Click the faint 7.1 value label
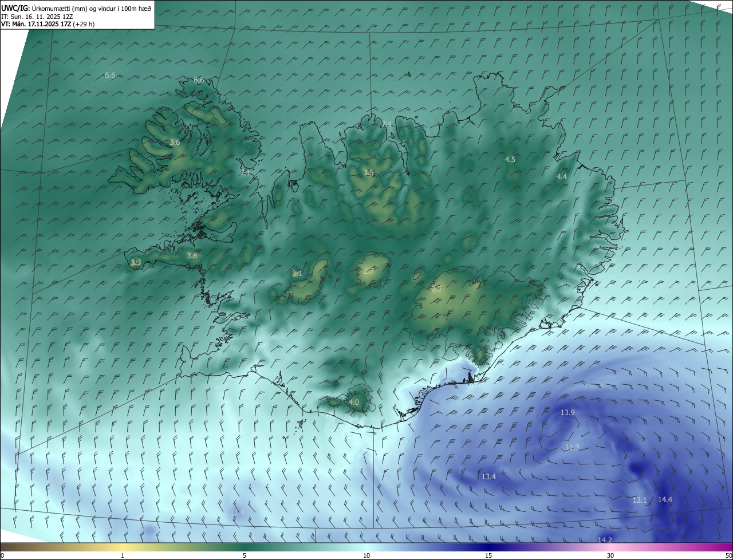 pos(245,172)
